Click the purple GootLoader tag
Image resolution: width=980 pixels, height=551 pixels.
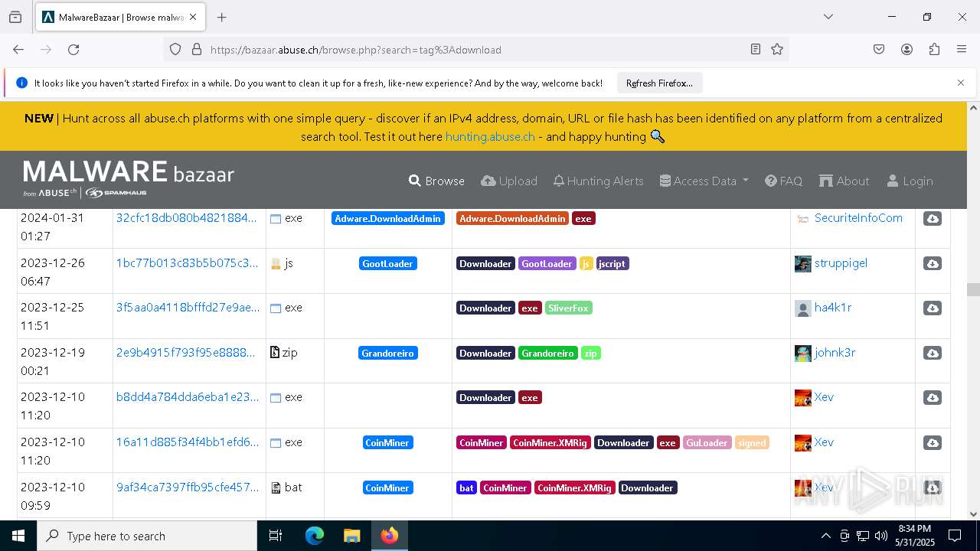click(x=547, y=263)
